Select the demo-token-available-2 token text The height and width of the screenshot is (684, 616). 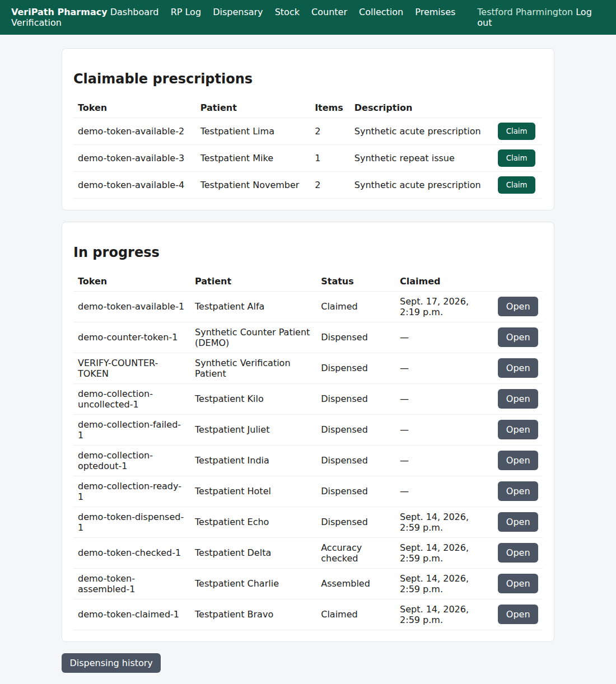[x=131, y=131]
